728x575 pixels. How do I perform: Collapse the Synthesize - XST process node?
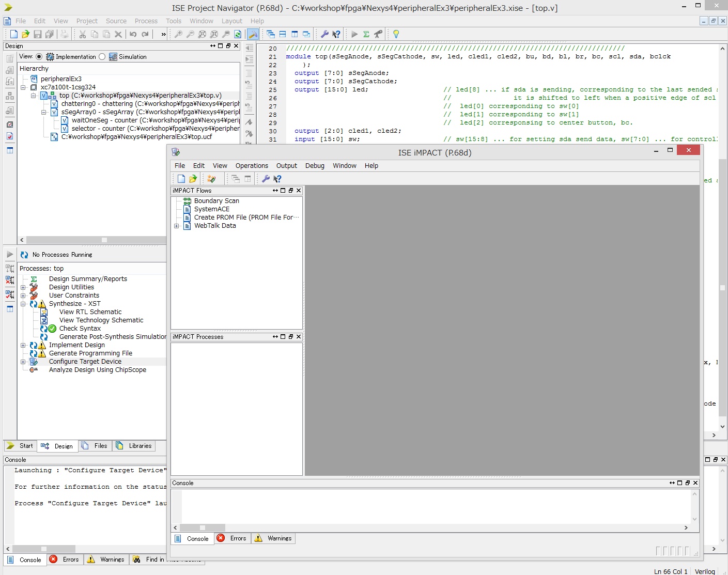pos(23,304)
